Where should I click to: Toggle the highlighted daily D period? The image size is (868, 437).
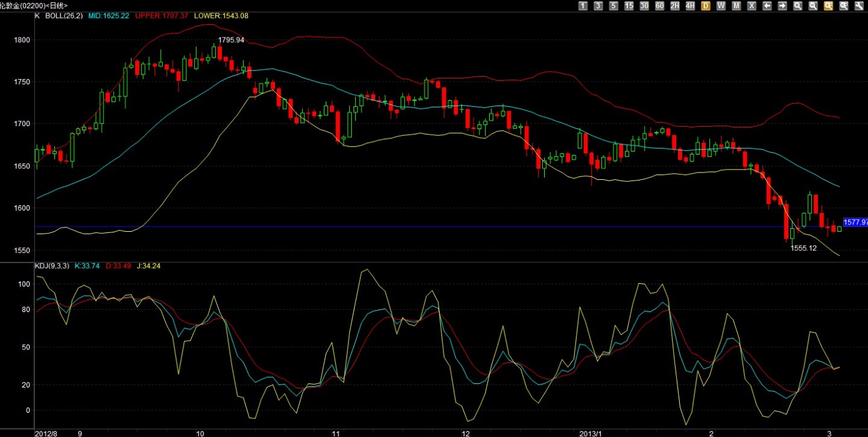click(x=706, y=5)
